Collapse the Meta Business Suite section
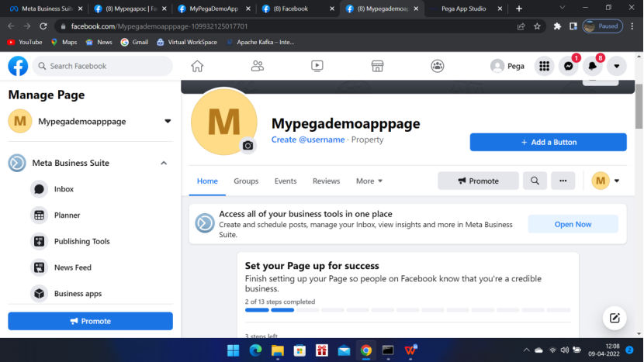This screenshot has height=362, width=644. point(164,163)
